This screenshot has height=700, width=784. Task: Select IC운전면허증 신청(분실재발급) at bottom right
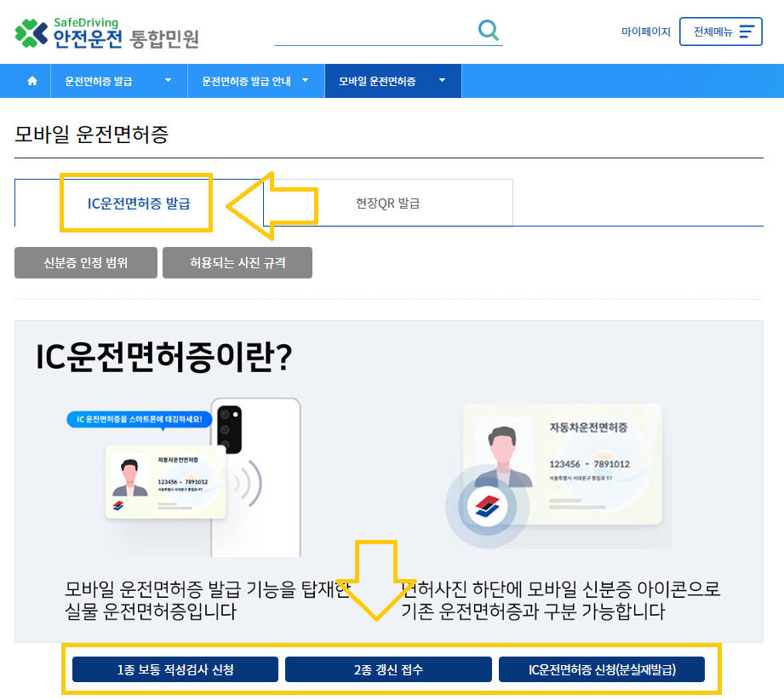click(x=602, y=669)
